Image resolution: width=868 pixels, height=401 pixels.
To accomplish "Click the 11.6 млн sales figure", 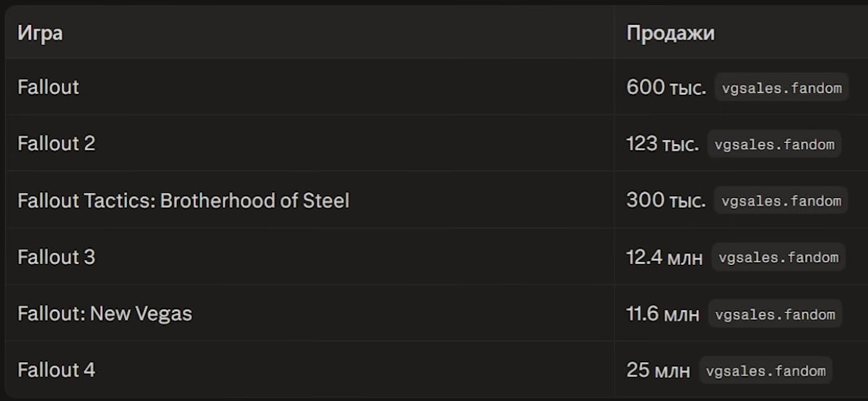I will click(663, 314).
